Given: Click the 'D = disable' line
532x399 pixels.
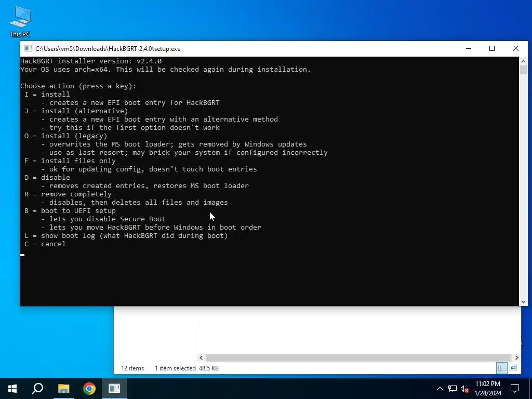Looking at the screenshot, I should pos(47,178).
